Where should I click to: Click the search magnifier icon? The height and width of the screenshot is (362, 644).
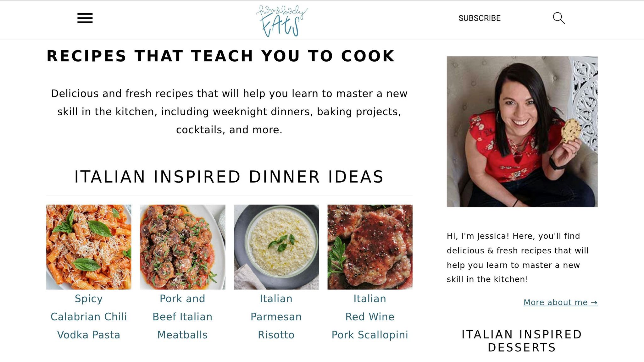(x=559, y=18)
